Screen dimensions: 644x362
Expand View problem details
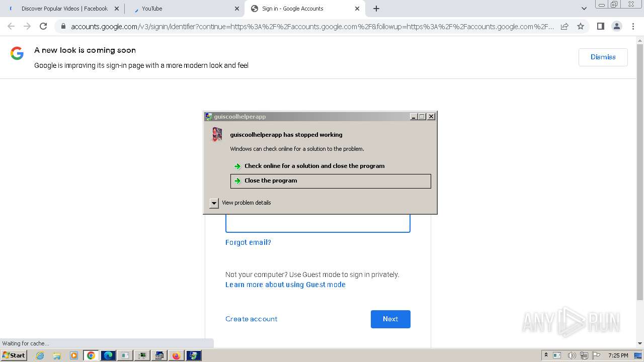240,203
